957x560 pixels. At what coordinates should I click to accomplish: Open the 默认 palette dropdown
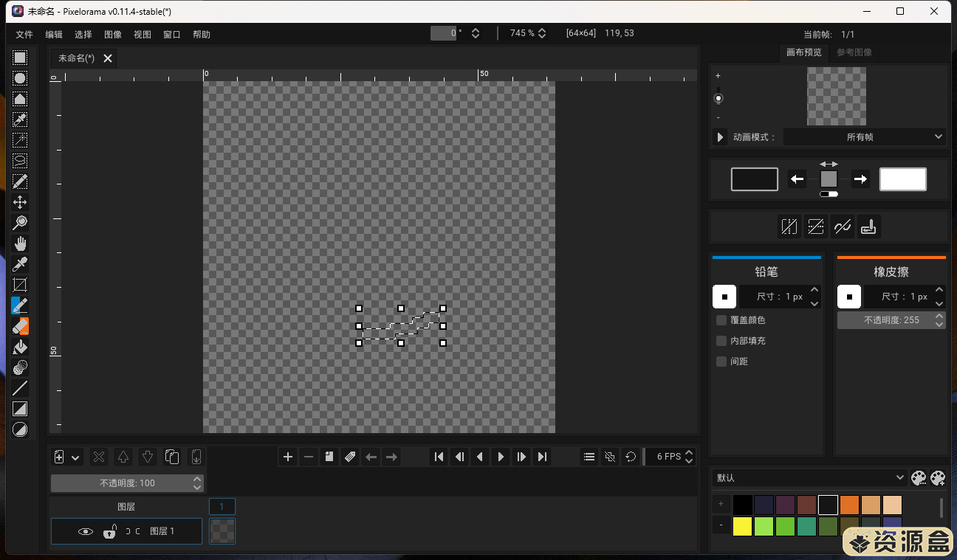point(809,477)
